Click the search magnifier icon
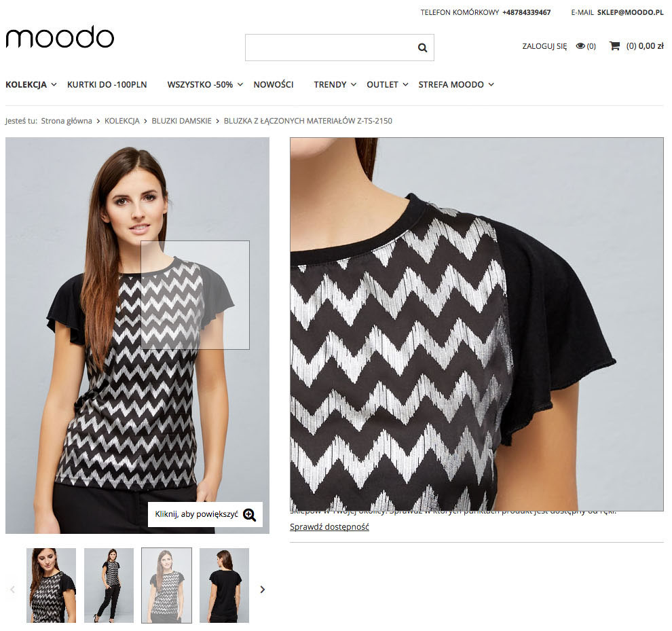Image resolution: width=672 pixels, height=631 pixels. coord(422,48)
